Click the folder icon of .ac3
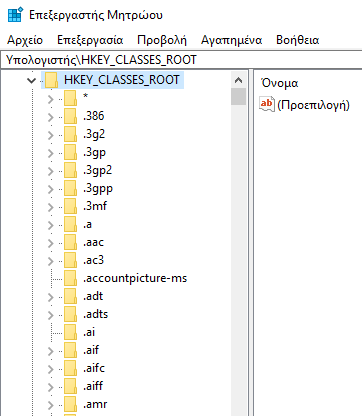The height and width of the screenshot is (416, 362). click(70, 260)
